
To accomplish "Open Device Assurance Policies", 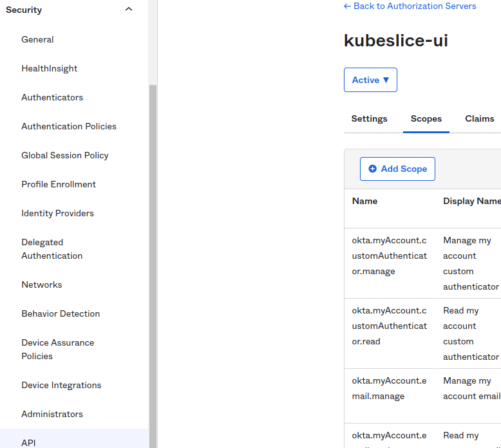I will tap(57, 350).
